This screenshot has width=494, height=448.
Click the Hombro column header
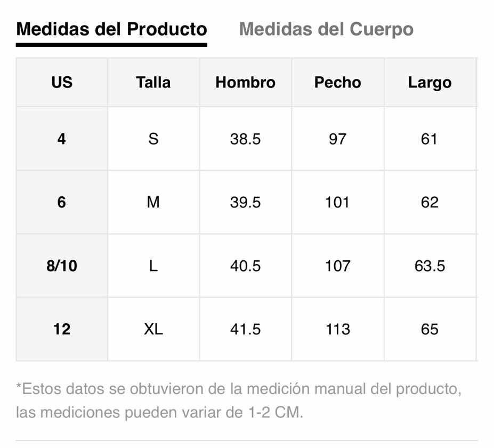[246, 82]
